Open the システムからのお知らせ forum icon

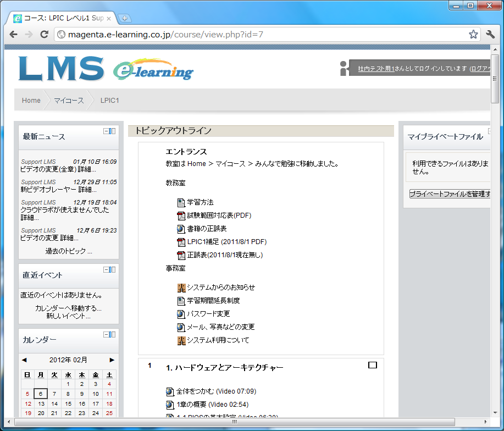click(x=181, y=288)
